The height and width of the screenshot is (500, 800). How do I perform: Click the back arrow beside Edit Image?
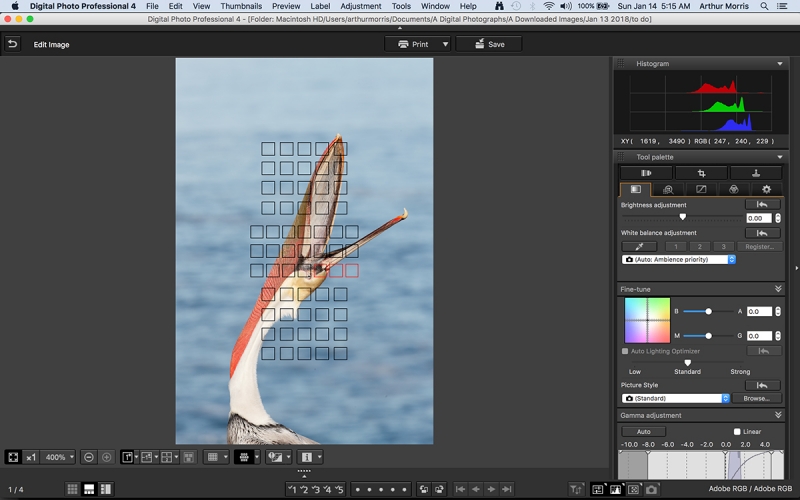click(13, 44)
